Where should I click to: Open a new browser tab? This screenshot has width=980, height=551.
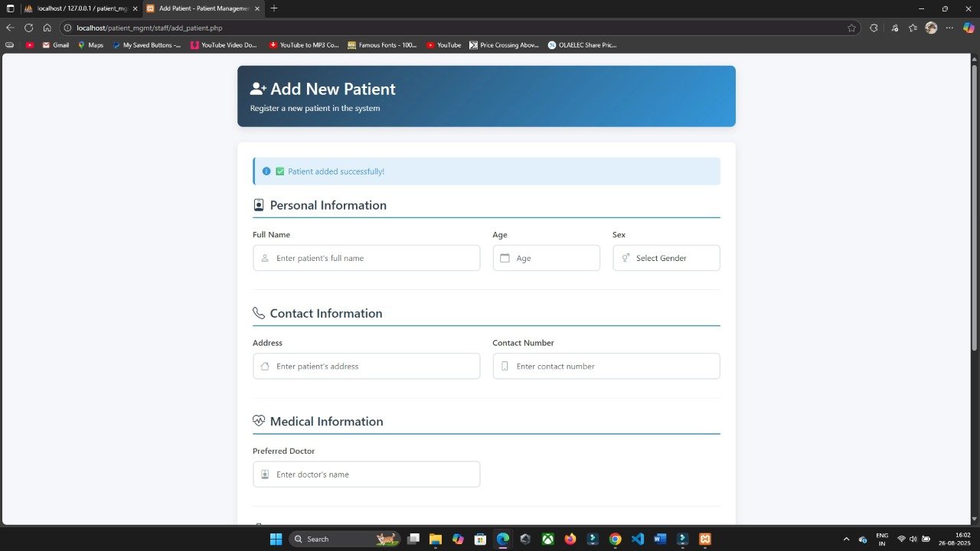[x=274, y=8]
